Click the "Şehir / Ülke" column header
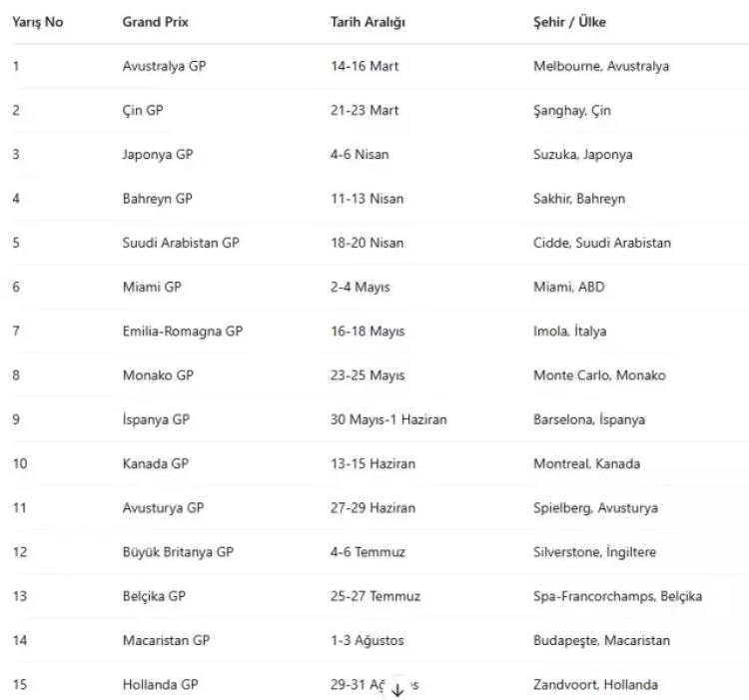Viewport: 749px width, 700px height. 569,22
